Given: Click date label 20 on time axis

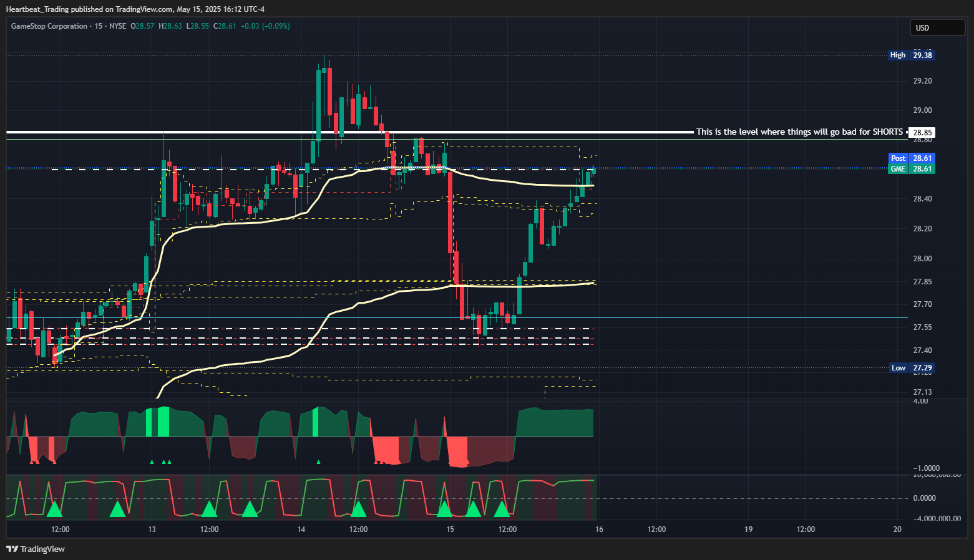Looking at the screenshot, I should 898,529.
